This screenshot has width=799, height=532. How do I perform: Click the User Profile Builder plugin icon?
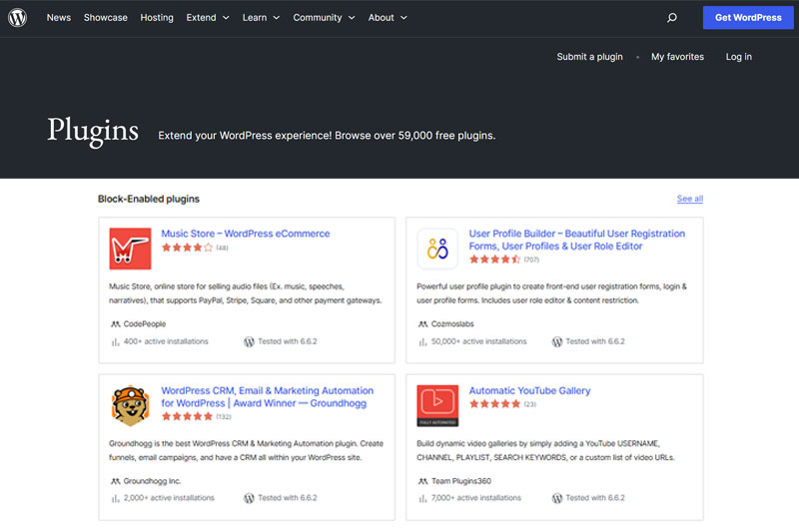437,249
